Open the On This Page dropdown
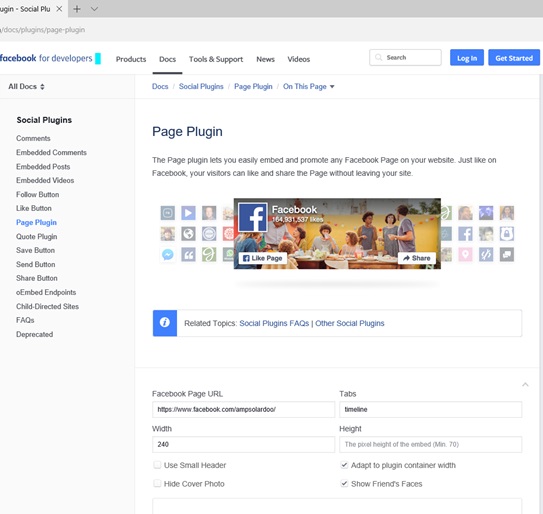543x514 pixels. [308, 87]
